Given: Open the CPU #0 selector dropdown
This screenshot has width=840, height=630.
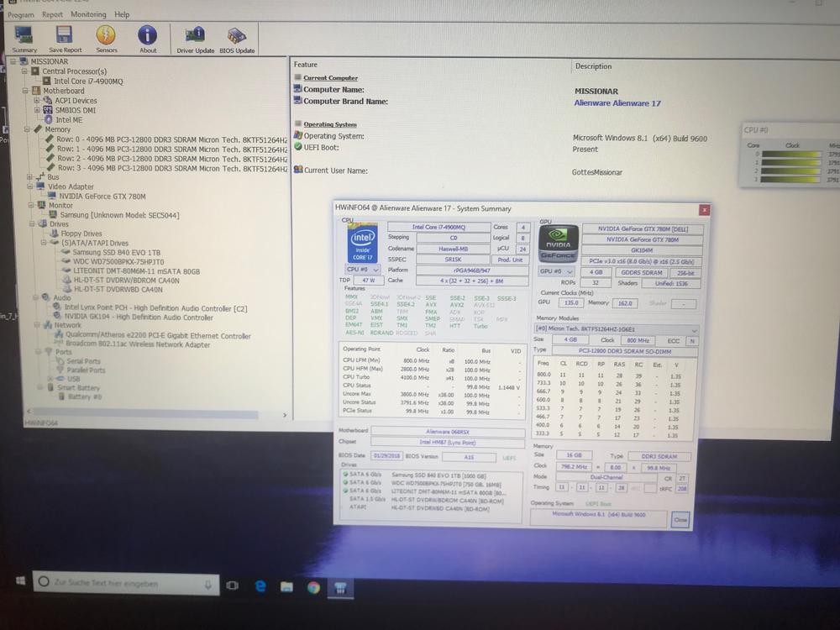Looking at the screenshot, I should (365, 270).
